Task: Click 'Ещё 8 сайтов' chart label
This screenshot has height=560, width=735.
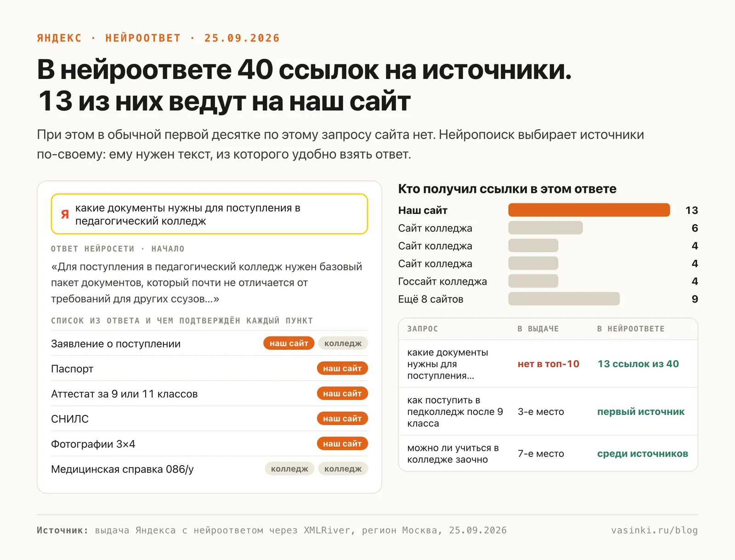Action: [430, 299]
